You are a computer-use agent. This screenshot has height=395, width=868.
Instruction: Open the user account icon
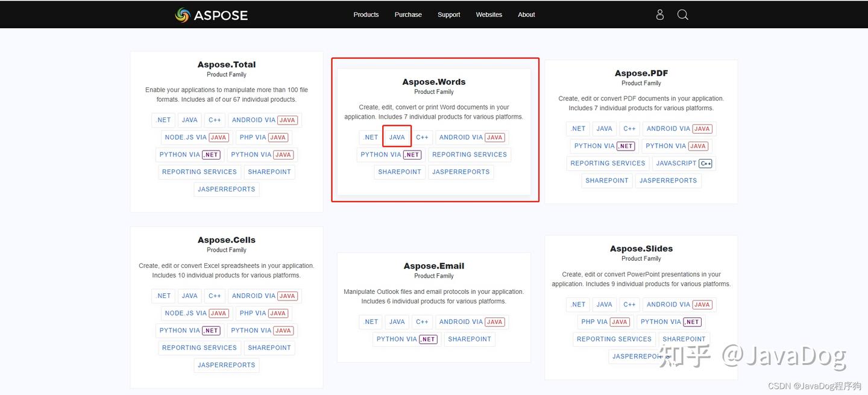[659, 14]
